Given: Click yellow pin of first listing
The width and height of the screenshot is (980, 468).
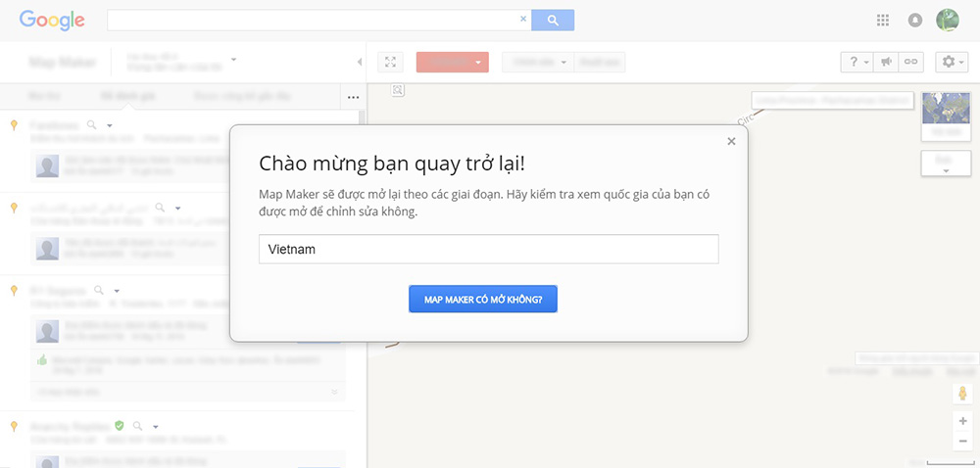Looking at the screenshot, I should tap(15, 125).
